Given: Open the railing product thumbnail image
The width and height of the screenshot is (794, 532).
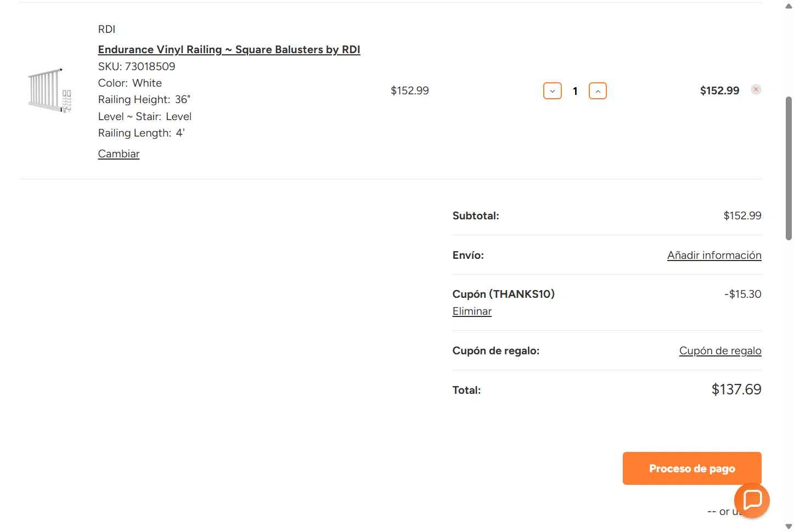Looking at the screenshot, I should point(50,91).
